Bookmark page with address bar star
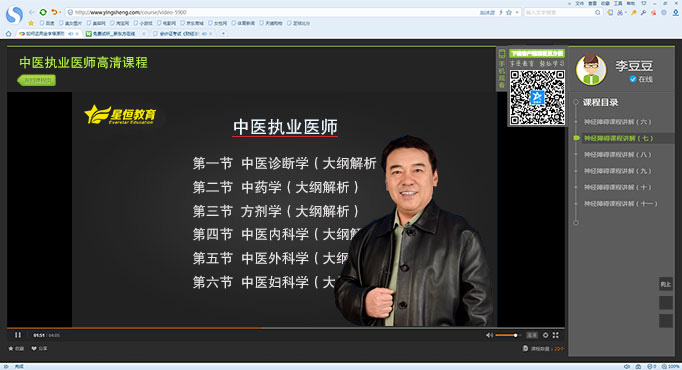682x370 pixels. (x=509, y=13)
